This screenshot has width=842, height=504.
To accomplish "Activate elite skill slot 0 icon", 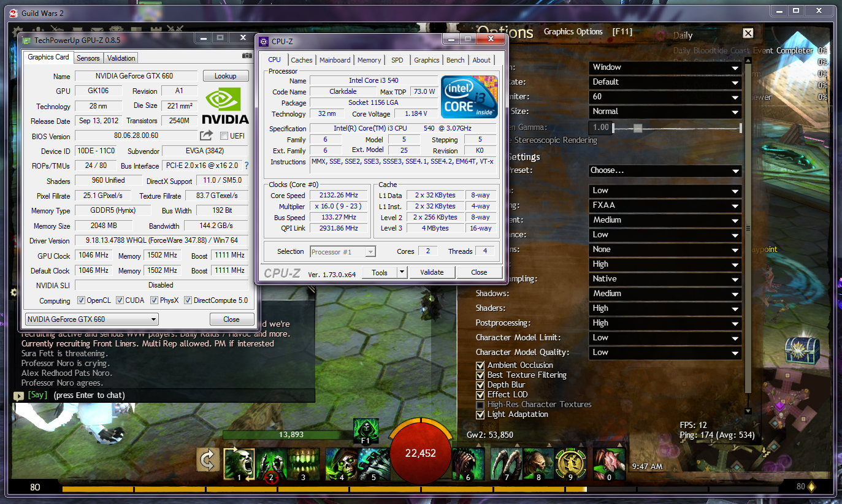I will tap(609, 464).
